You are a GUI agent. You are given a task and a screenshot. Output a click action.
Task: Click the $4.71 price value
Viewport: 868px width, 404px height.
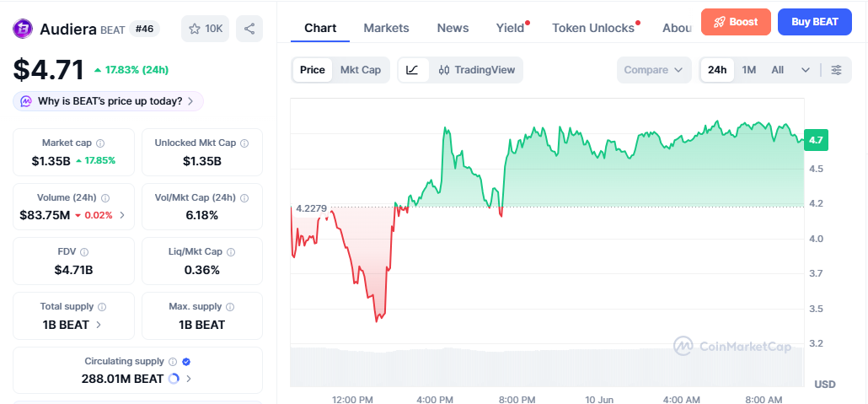[x=49, y=70]
